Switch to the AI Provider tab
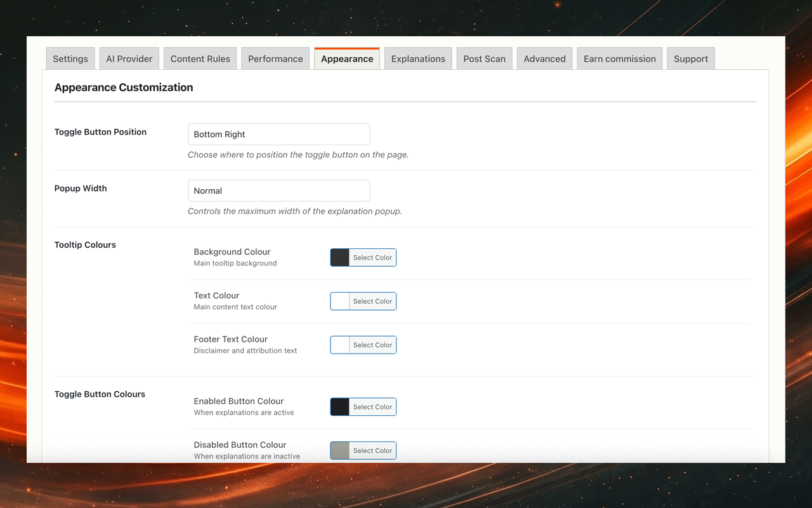Screen dimensions: 812x508 (129, 58)
